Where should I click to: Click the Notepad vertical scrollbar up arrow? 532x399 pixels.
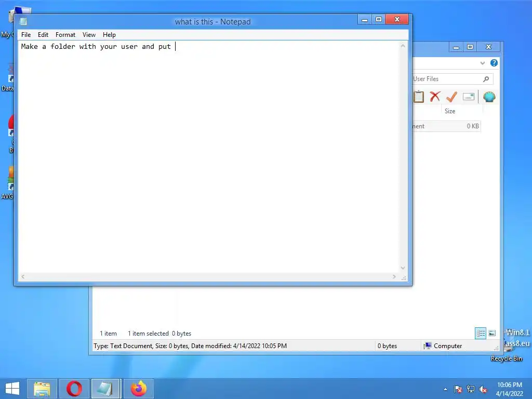pyautogui.click(x=403, y=46)
